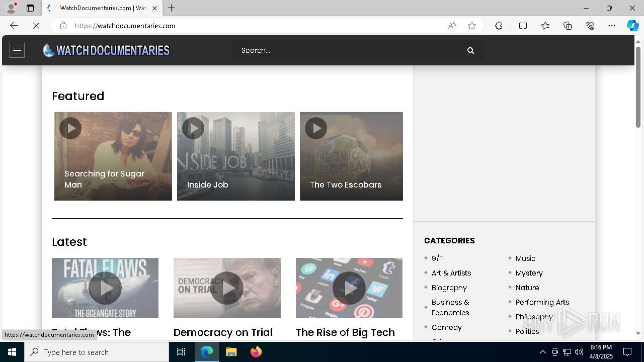Viewport: 644px width, 362px height.
Task: Select the Nature category
Action: pos(527,288)
